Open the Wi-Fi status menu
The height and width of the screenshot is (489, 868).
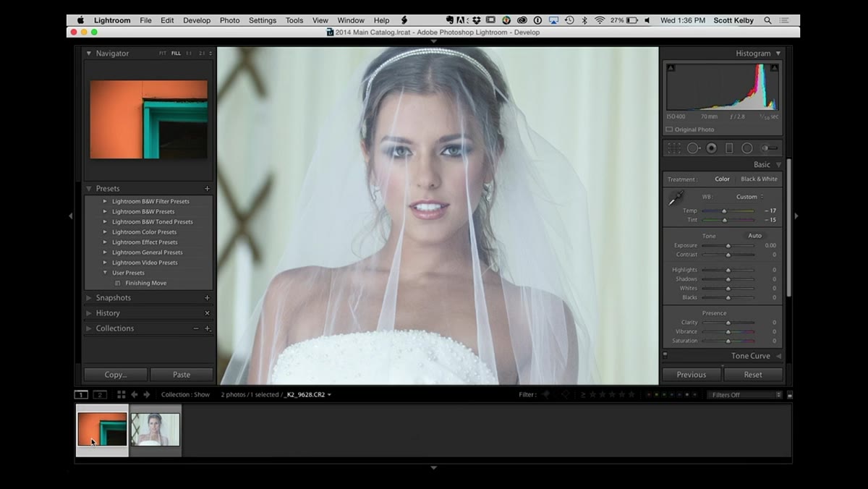[599, 20]
